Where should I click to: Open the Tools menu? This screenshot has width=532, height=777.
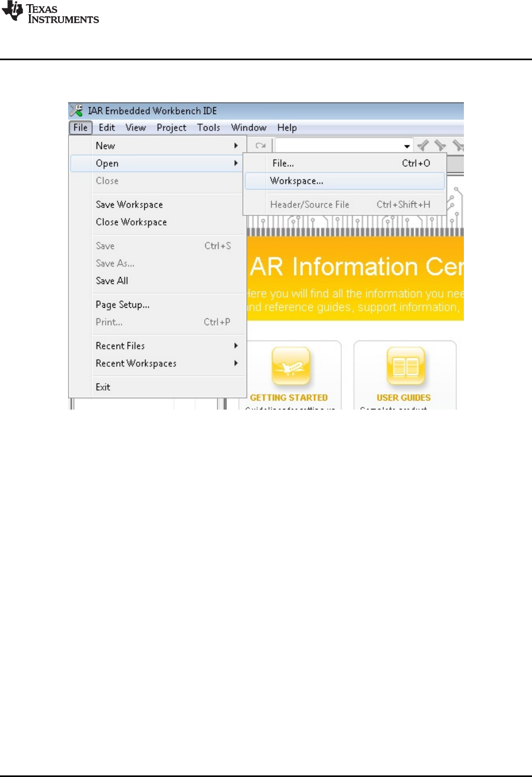point(208,128)
